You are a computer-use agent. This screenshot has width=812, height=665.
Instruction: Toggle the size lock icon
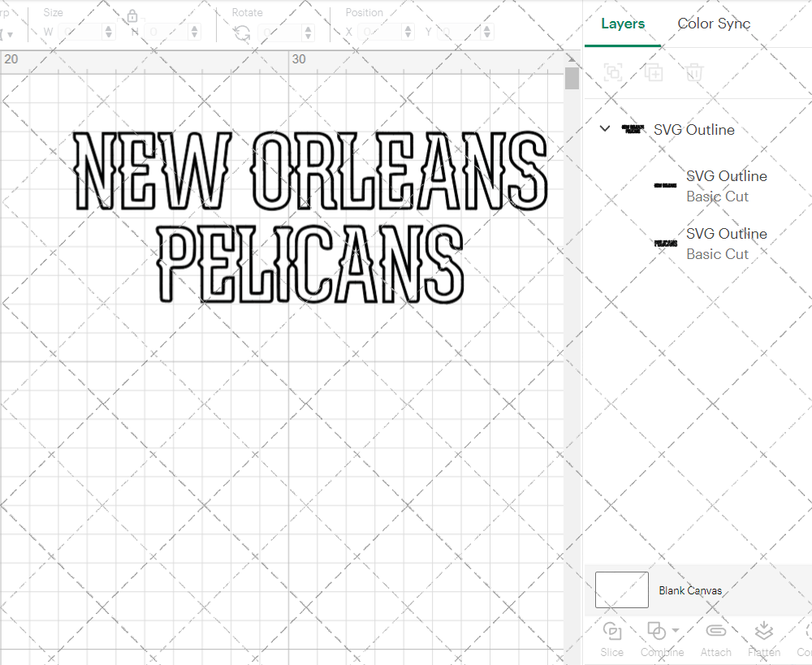coord(132,16)
